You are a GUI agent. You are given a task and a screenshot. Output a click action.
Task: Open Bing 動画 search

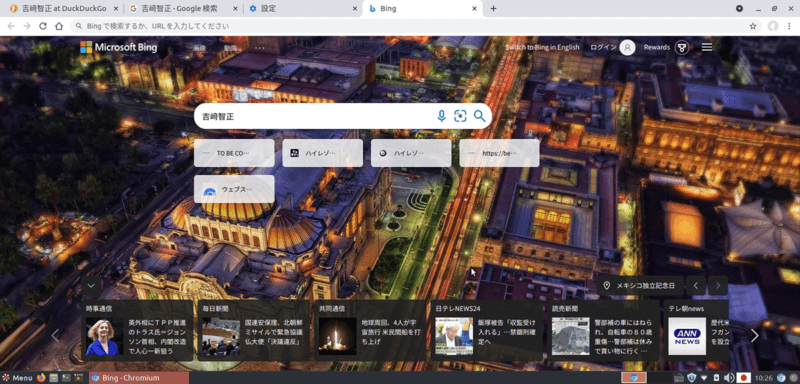tap(230, 48)
